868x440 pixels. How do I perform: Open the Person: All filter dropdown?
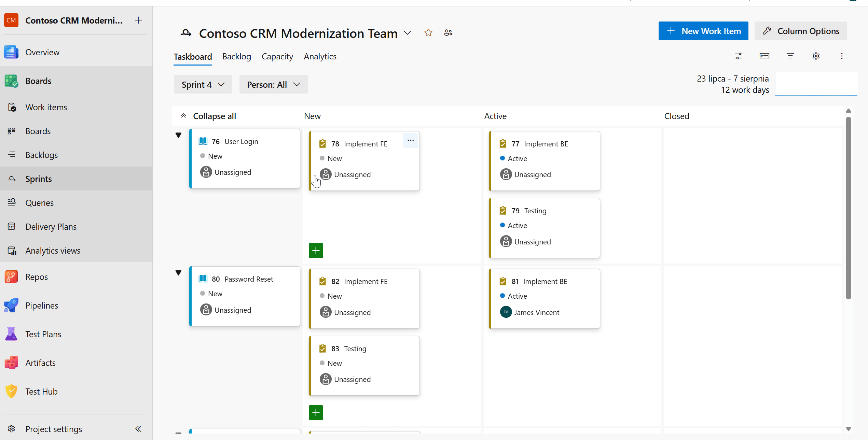274,84
